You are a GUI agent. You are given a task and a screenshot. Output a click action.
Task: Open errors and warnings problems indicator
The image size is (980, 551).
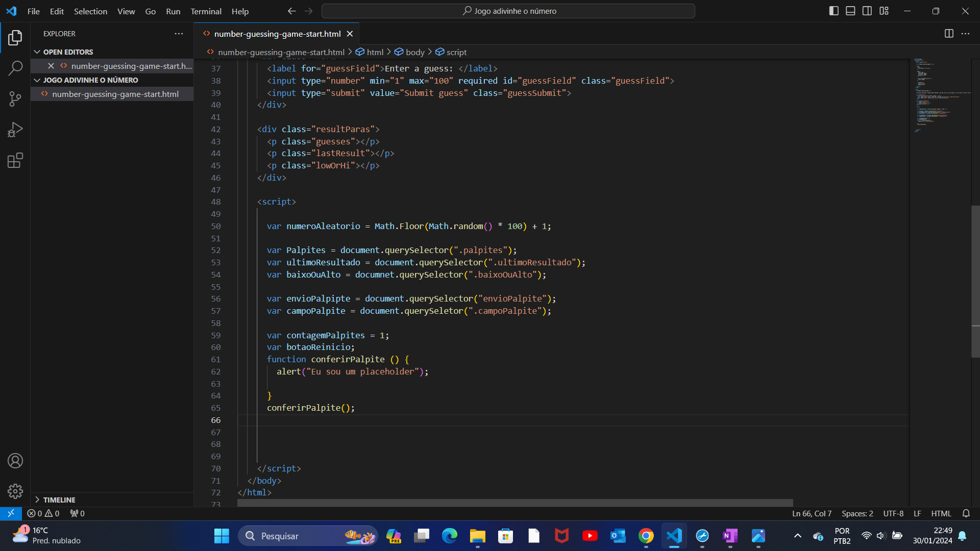tap(43, 513)
